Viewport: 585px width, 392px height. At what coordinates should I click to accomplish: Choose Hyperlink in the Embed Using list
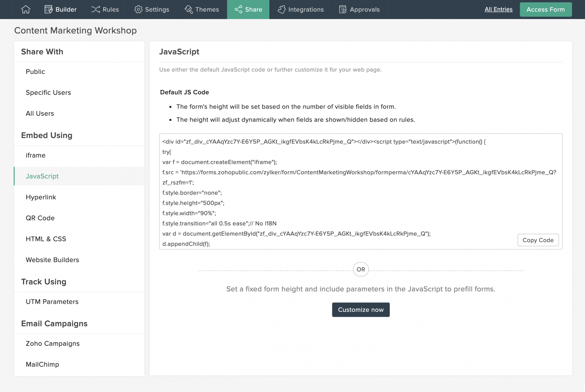click(41, 197)
